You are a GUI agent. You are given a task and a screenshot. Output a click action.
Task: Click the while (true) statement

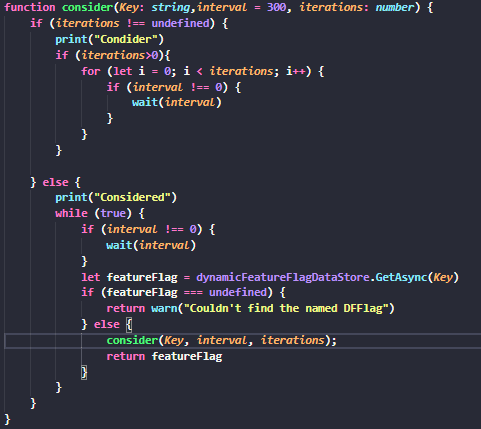click(x=100, y=213)
